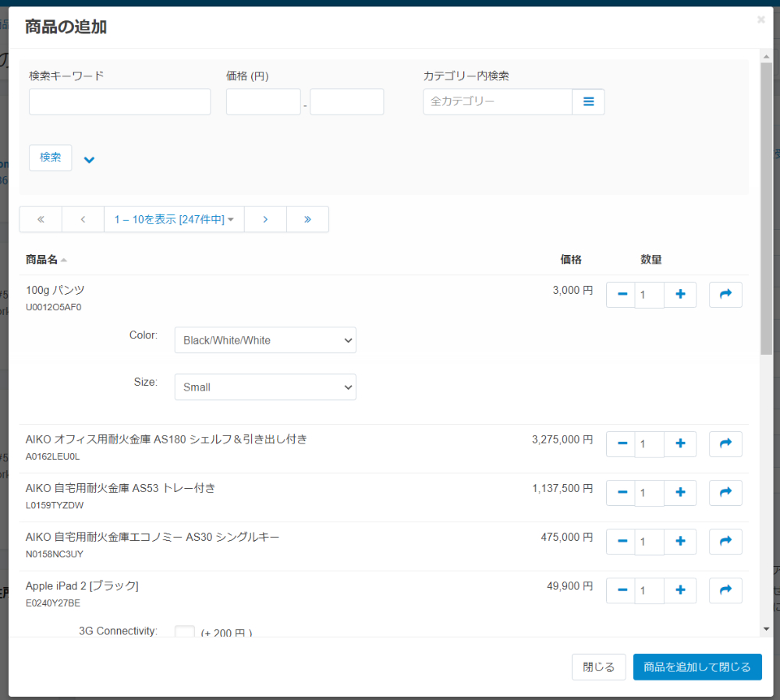
Task: Focus the minimum 価格 input field
Action: pyautogui.click(x=264, y=101)
